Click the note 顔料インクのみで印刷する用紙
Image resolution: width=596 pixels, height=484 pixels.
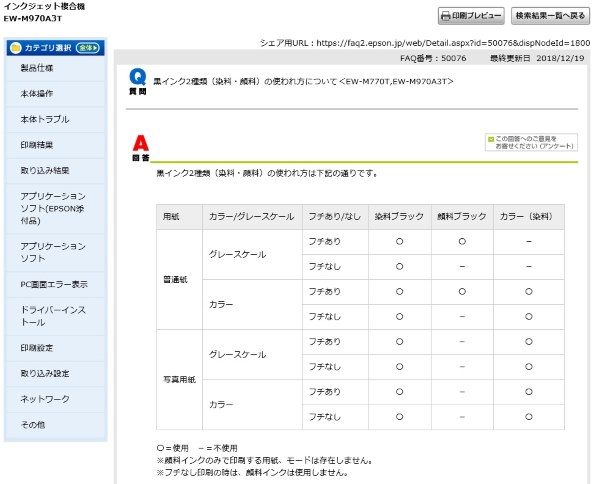tap(264, 460)
